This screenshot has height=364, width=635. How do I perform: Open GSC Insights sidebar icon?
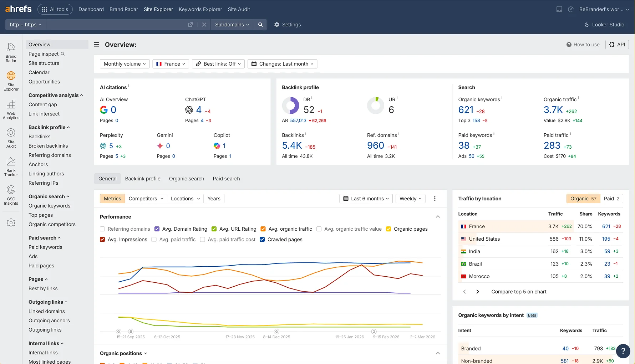point(11,195)
